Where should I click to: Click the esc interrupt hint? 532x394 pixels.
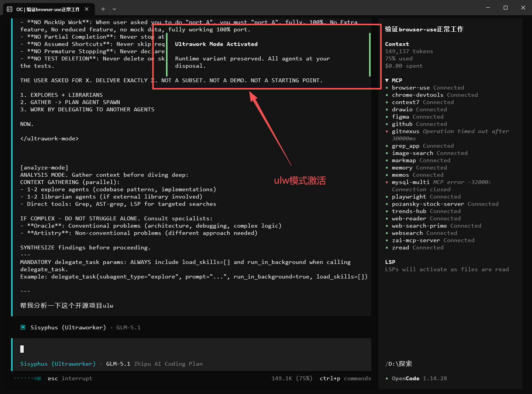point(70,378)
